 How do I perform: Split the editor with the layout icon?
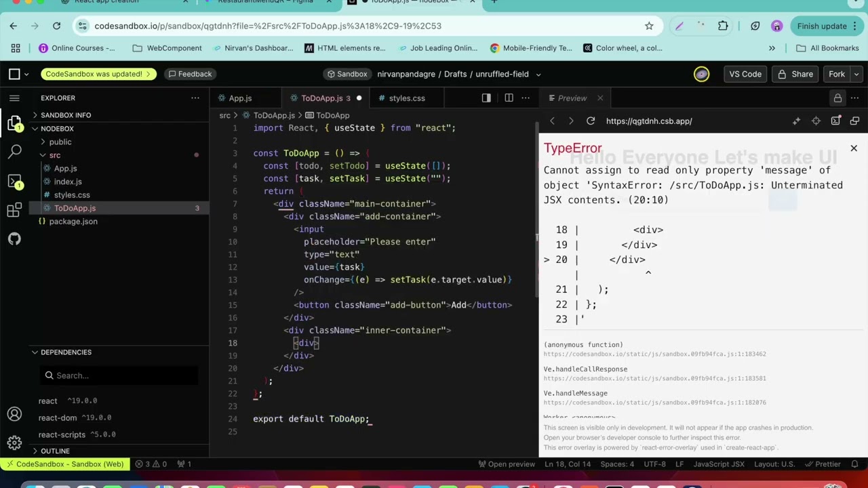coord(509,98)
